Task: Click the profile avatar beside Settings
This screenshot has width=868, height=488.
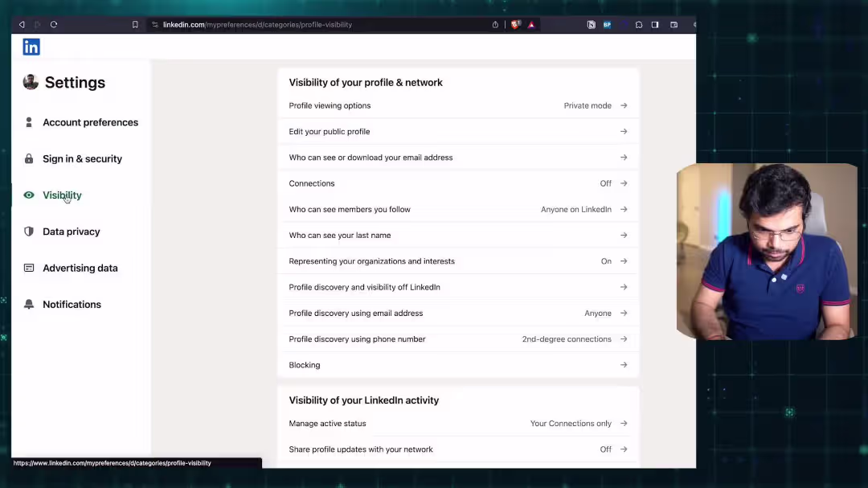Action: 31,82
